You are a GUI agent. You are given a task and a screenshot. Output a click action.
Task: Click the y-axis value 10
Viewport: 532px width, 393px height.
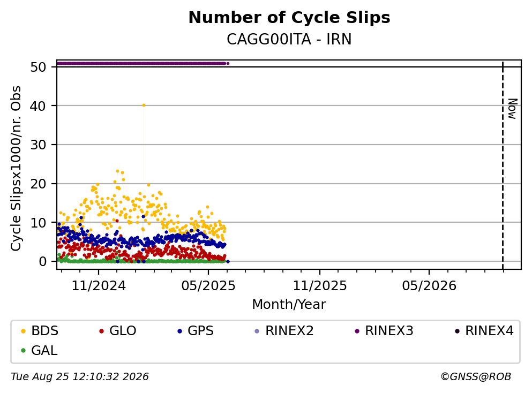pyautogui.click(x=38, y=223)
